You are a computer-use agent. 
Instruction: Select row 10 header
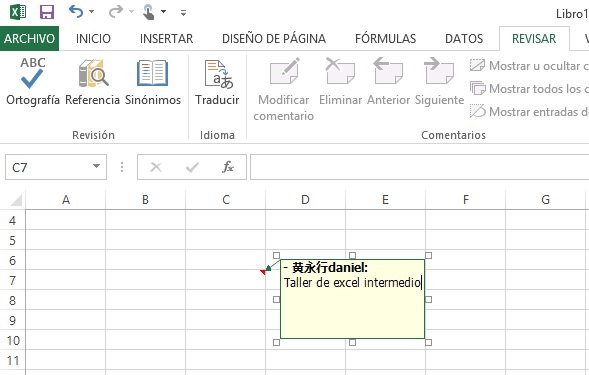click(12, 340)
